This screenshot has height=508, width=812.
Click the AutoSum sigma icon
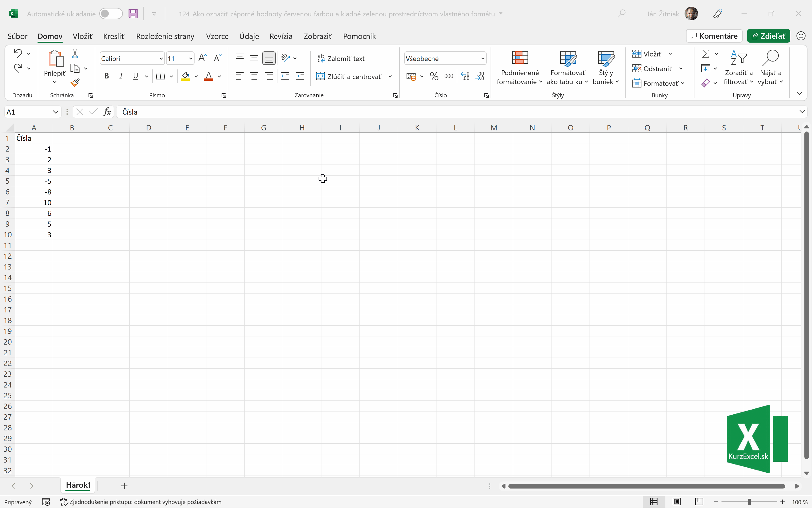pos(706,54)
